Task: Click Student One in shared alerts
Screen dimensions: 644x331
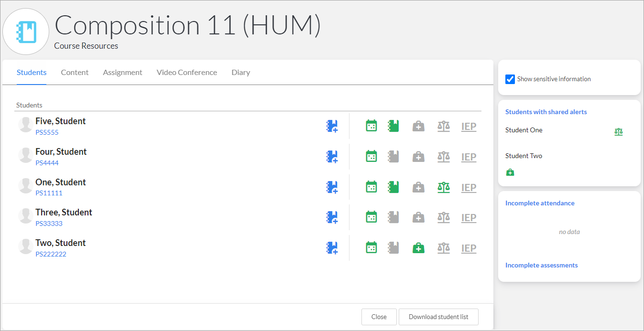Action: pos(524,130)
